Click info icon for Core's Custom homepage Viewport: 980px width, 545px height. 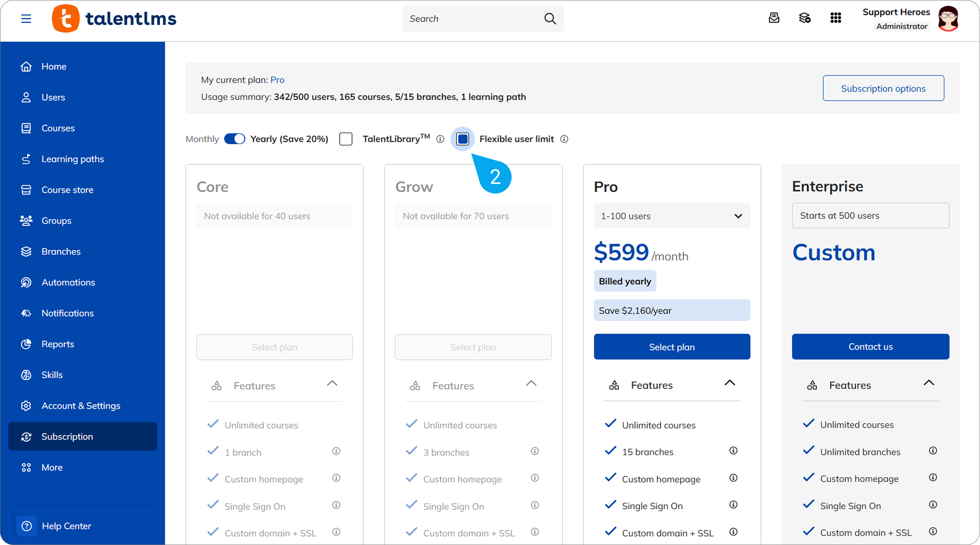tap(336, 478)
